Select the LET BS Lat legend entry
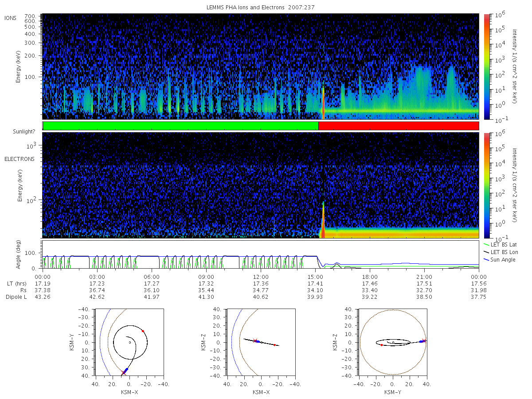The image size is (532, 399). point(501,244)
